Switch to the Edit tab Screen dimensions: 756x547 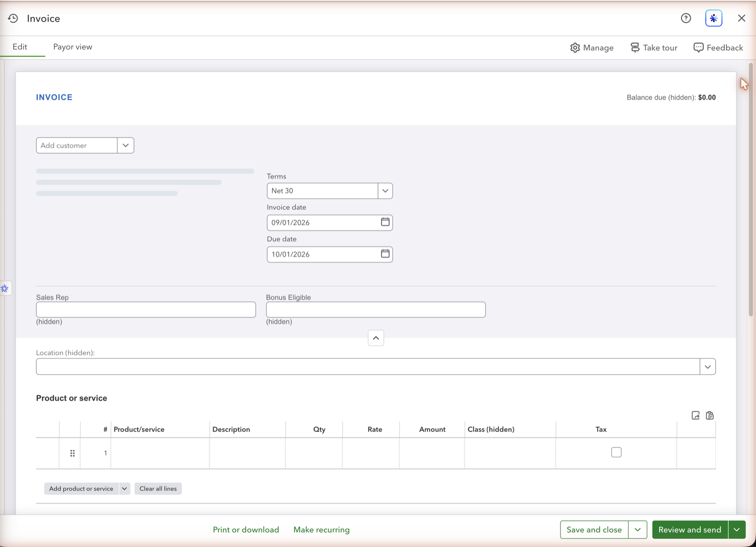20,47
